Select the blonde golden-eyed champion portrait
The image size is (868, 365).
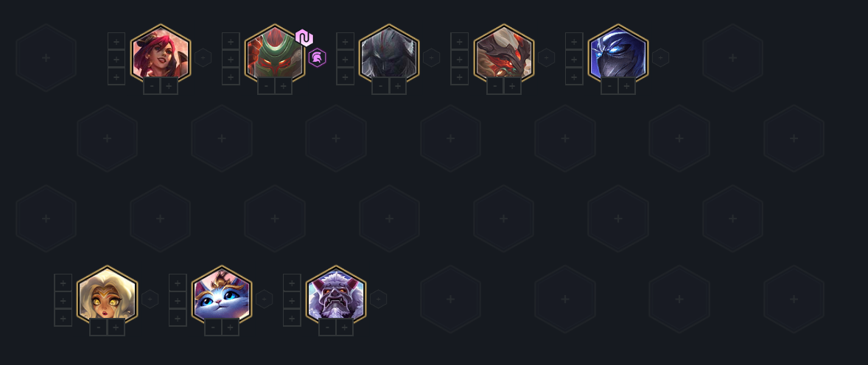pos(107,296)
